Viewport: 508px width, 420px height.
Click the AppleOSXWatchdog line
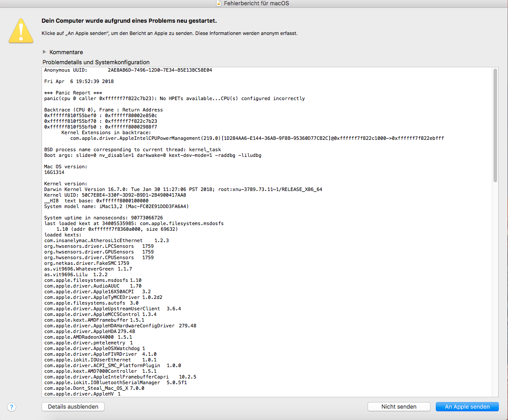tap(95, 348)
